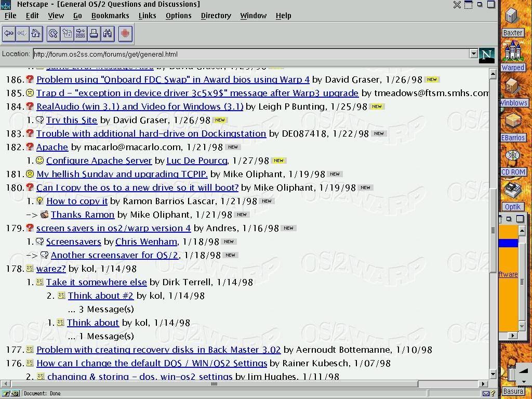Screen dimensions: 532x399
Task: Select the Warped castle desktop icon
Action: (513, 55)
